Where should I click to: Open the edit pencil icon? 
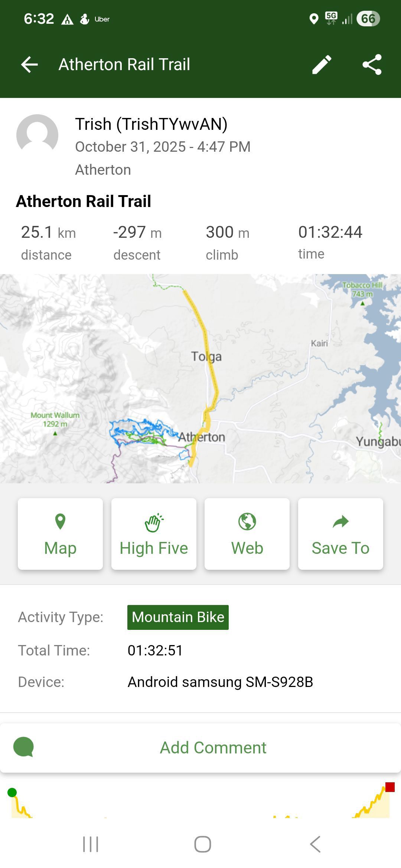pyautogui.click(x=322, y=65)
